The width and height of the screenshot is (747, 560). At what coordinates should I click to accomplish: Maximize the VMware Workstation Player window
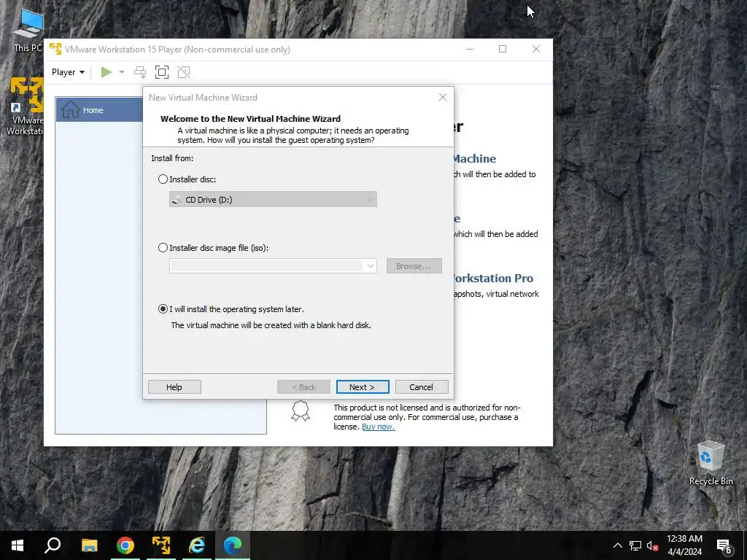tap(503, 49)
